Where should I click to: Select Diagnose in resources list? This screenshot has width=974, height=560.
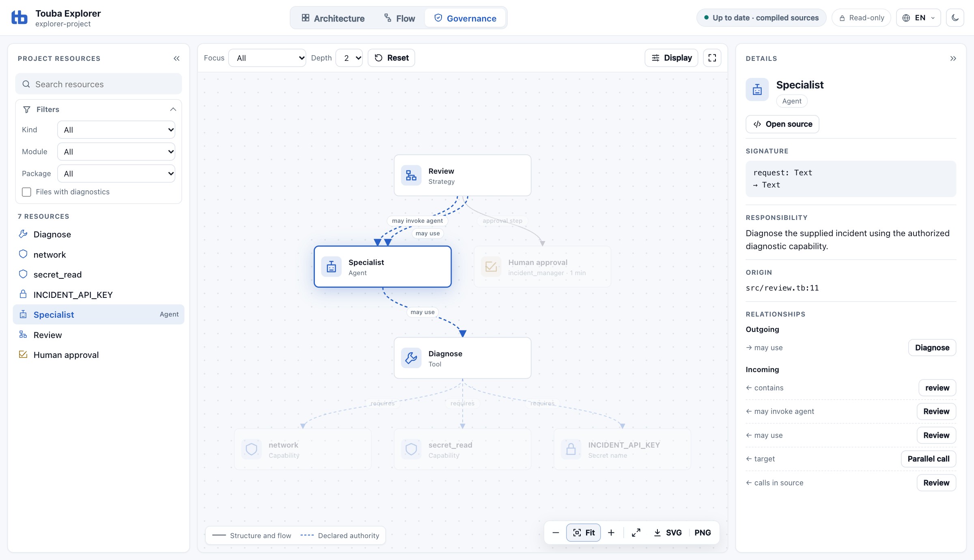[99, 234]
